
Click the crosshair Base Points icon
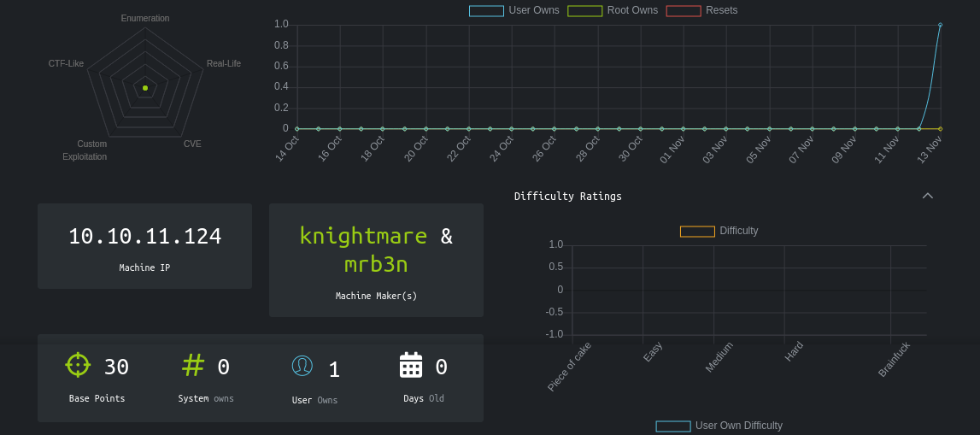(78, 365)
